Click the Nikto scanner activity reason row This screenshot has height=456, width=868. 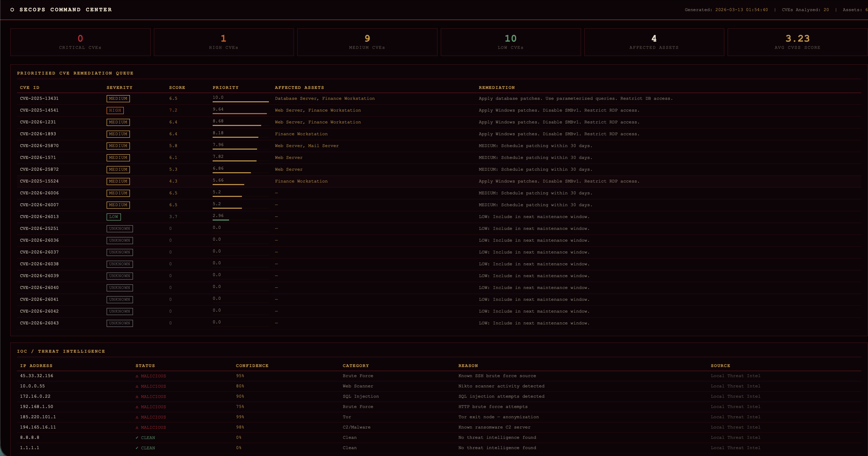(x=501, y=386)
